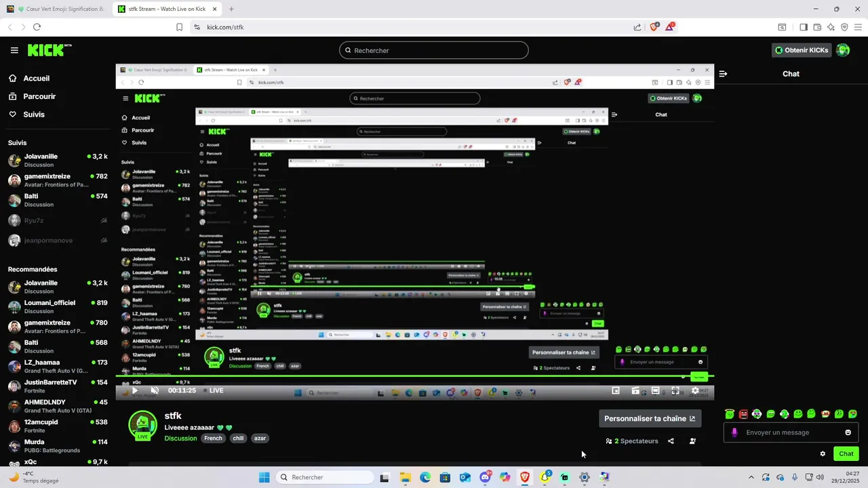
Task: Open Murda recommended channel
Action: (58, 446)
